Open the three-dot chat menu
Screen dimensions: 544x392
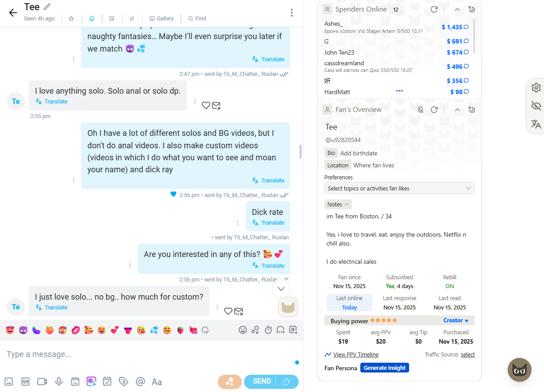[x=292, y=12]
